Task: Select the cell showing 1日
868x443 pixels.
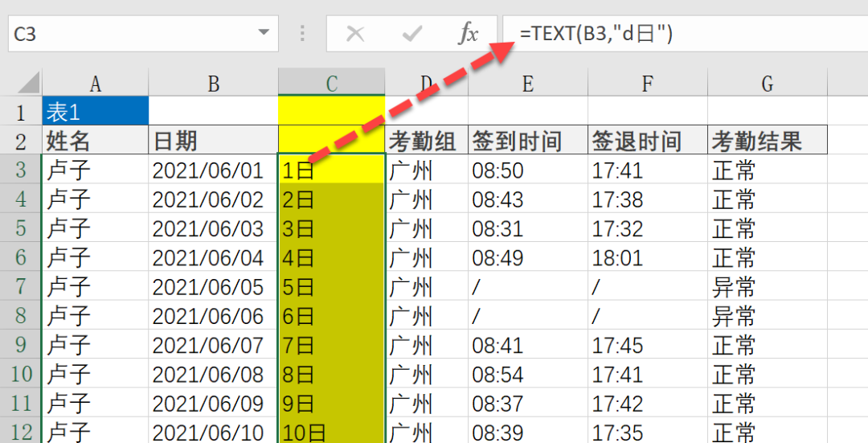Action: pyautogui.click(x=332, y=170)
